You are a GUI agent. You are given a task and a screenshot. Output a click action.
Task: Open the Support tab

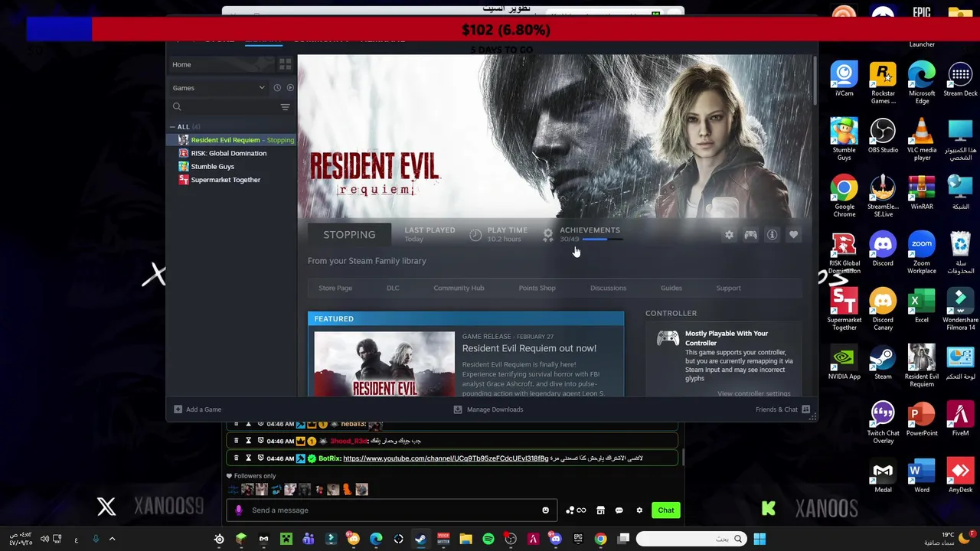click(728, 288)
